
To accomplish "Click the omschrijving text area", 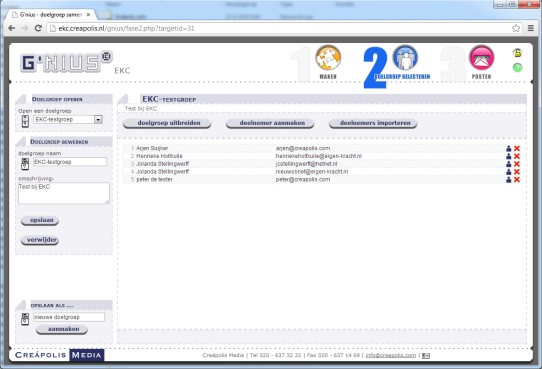I will coord(64,193).
